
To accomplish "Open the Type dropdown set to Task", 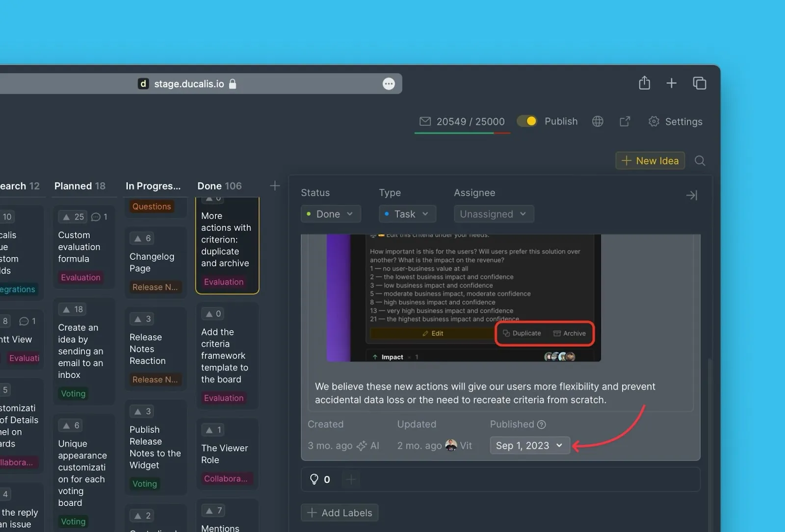I will click(407, 214).
